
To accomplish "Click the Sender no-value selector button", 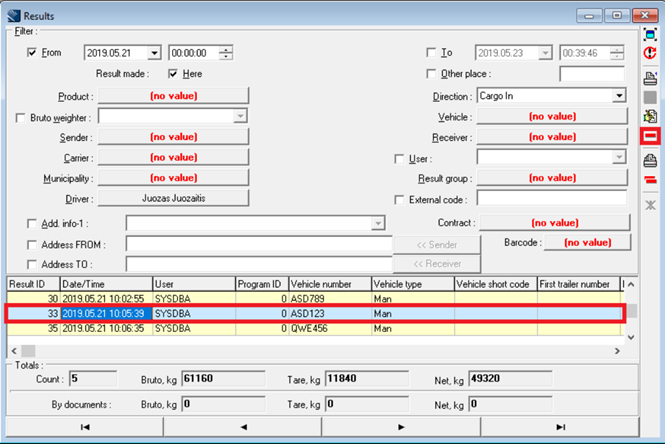I will tap(173, 137).
